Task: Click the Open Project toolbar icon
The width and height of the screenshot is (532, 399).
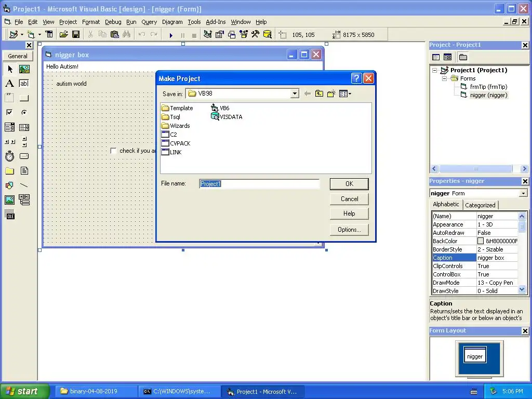Action: 63,34
